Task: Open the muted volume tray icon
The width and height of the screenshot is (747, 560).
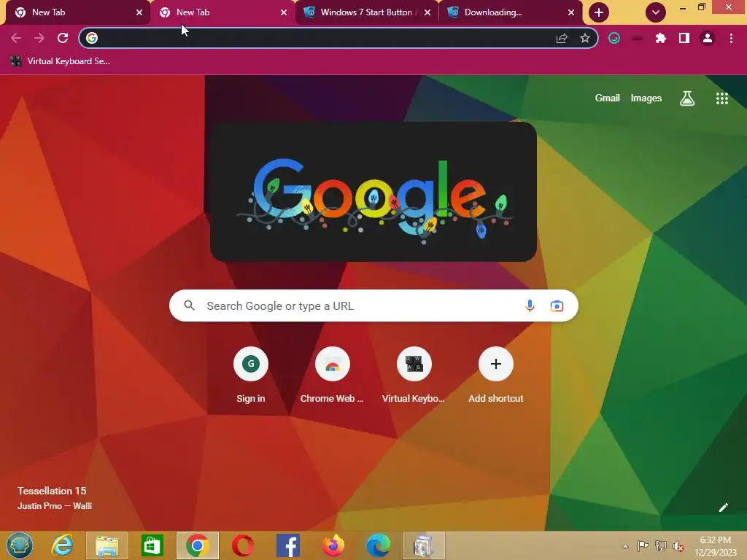Action: [x=678, y=546]
